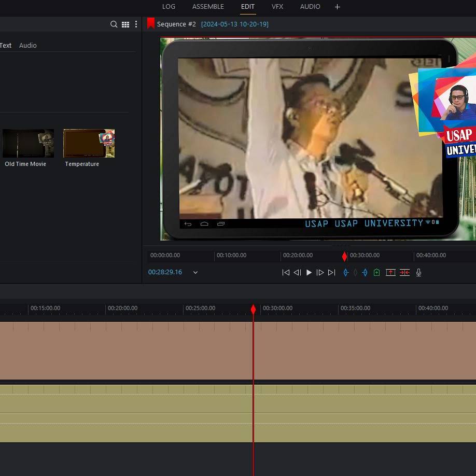This screenshot has height=476, width=476.
Task: Click the green add cue marker icon
Action: pyautogui.click(x=376, y=272)
